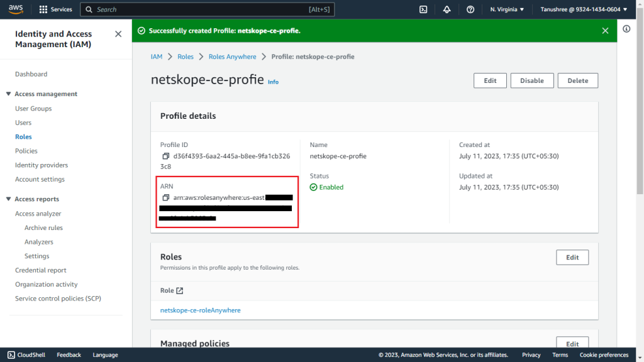Open Info link beside profile title
The width and height of the screenshot is (644, 362).
[x=273, y=82]
